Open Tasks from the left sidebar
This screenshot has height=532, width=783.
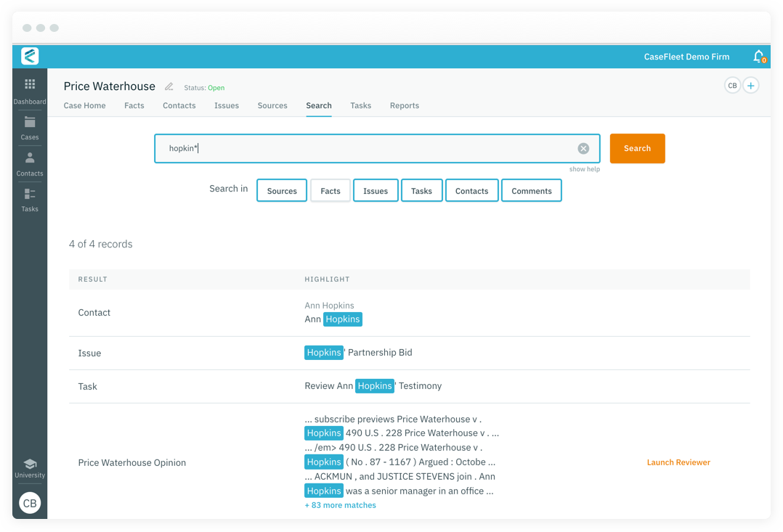pyautogui.click(x=30, y=197)
